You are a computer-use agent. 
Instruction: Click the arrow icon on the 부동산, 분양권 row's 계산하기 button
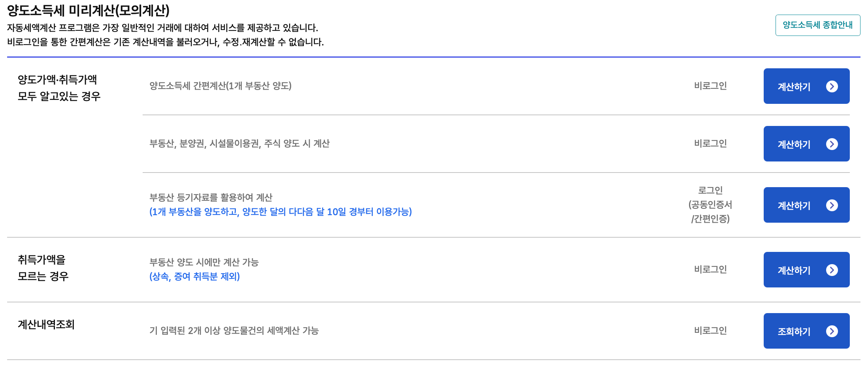[832, 144]
